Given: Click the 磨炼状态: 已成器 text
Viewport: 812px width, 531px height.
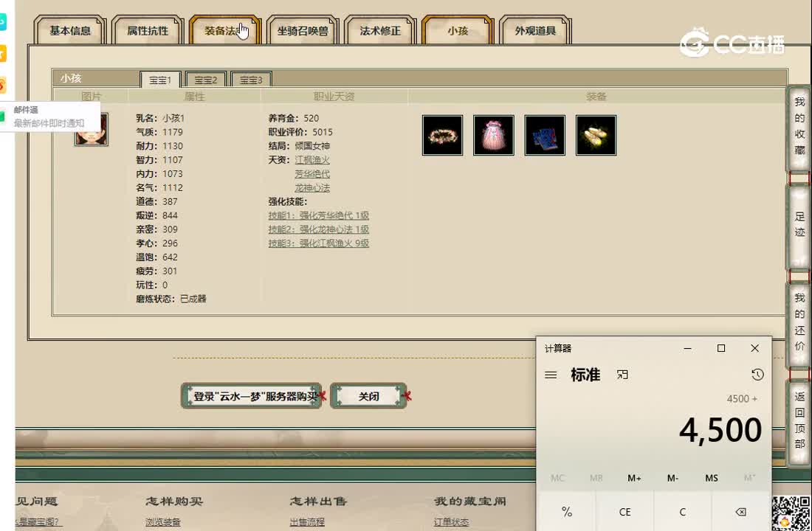Looking at the screenshot, I should 171,299.
